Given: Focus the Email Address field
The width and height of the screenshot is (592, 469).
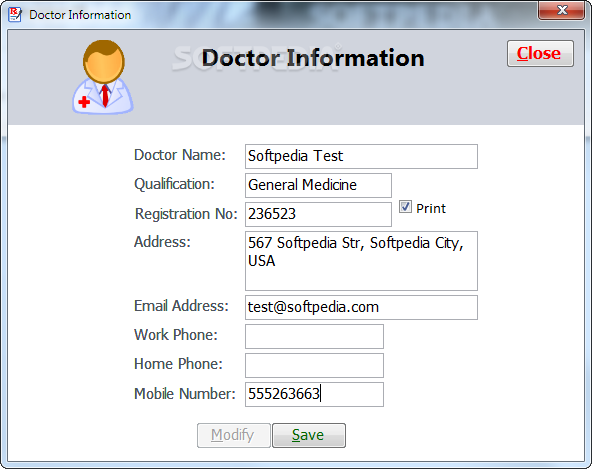Looking at the screenshot, I should point(361,307).
